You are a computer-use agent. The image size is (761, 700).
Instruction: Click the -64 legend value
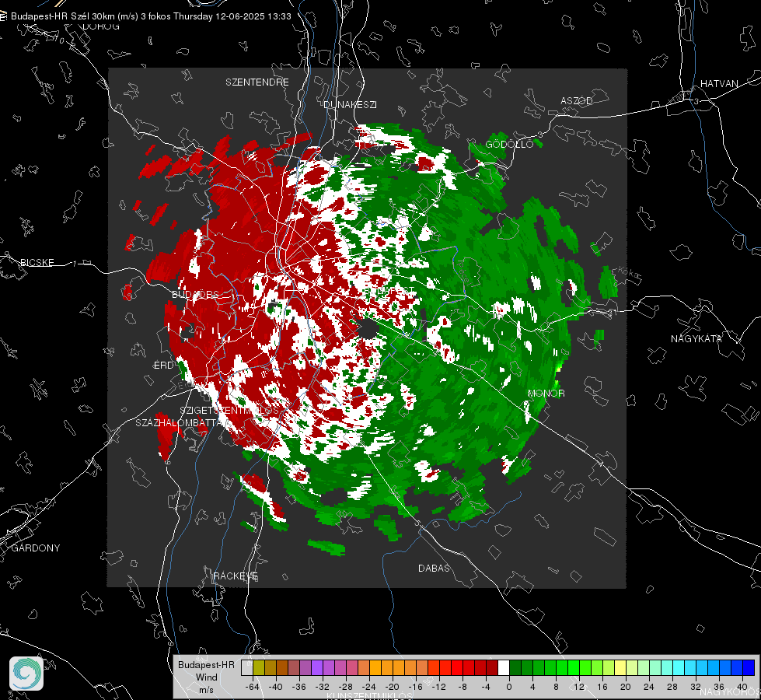click(x=253, y=687)
